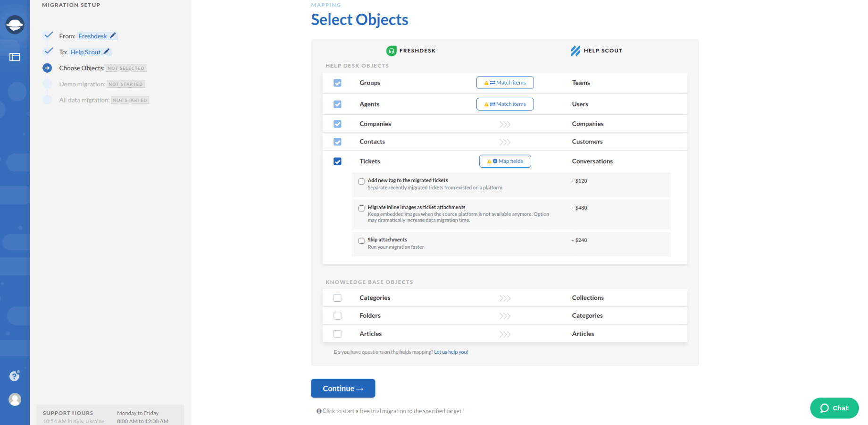This screenshot has height=425, width=868.
Task: Click the Users target label
Action: pos(580,104)
